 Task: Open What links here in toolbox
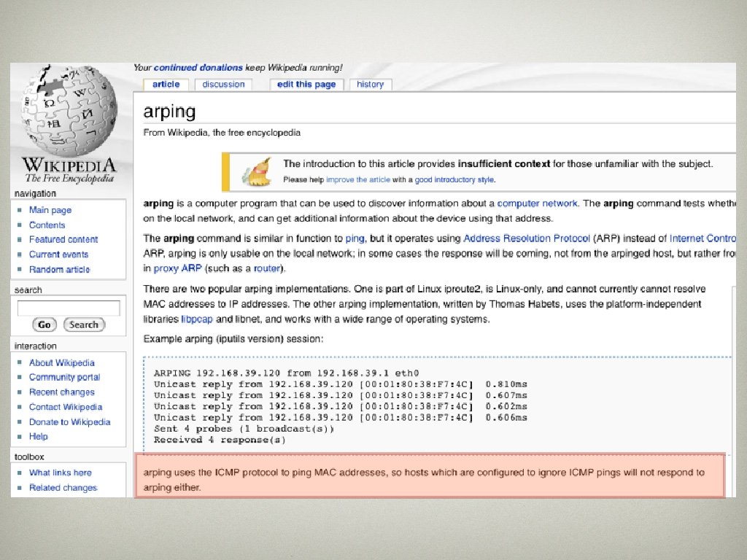coord(60,472)
